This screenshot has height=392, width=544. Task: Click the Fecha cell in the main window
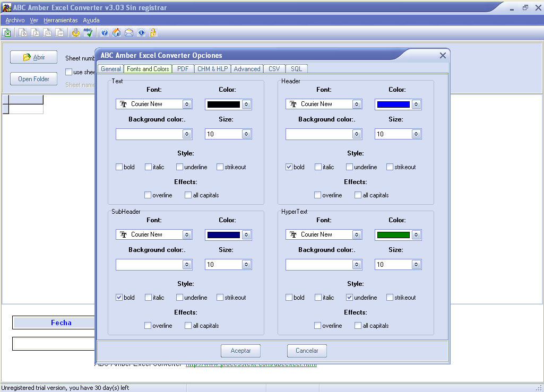click(54, 323)
